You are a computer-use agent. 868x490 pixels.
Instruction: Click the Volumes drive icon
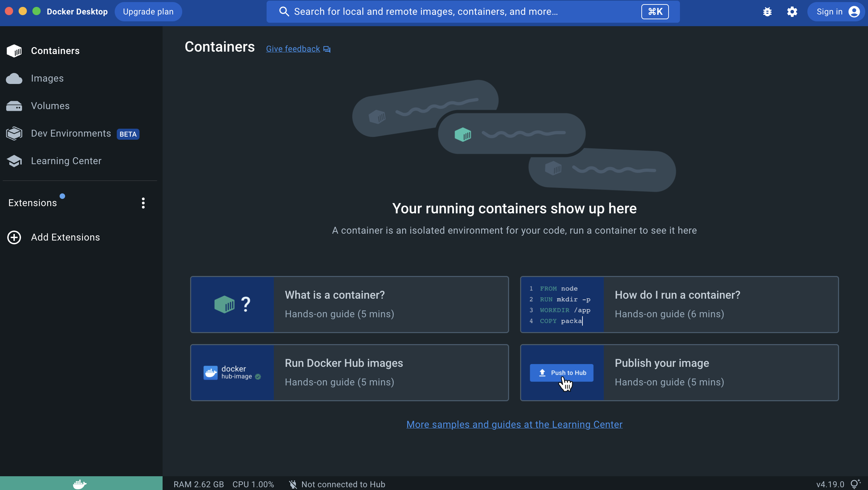14,106
